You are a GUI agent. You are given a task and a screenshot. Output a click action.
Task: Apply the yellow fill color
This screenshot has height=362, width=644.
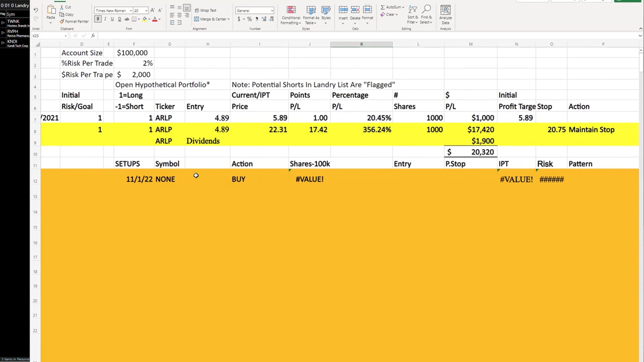[x=145, y=19]
